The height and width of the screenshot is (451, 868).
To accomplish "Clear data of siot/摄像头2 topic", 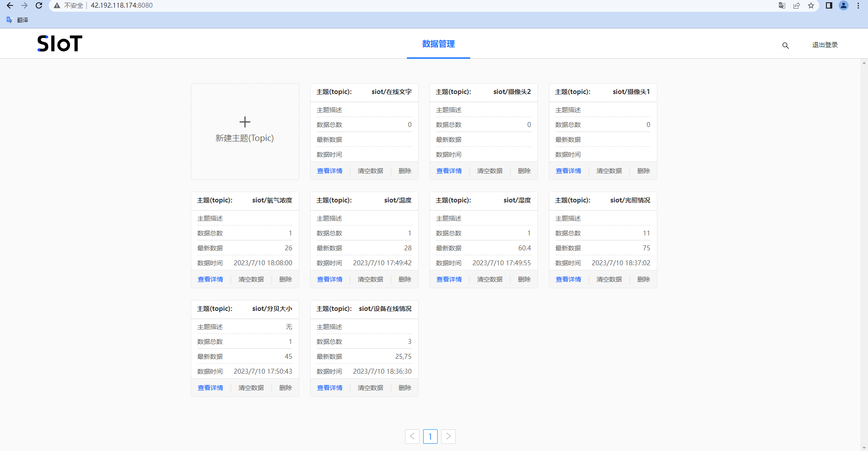I will point(490,171).
